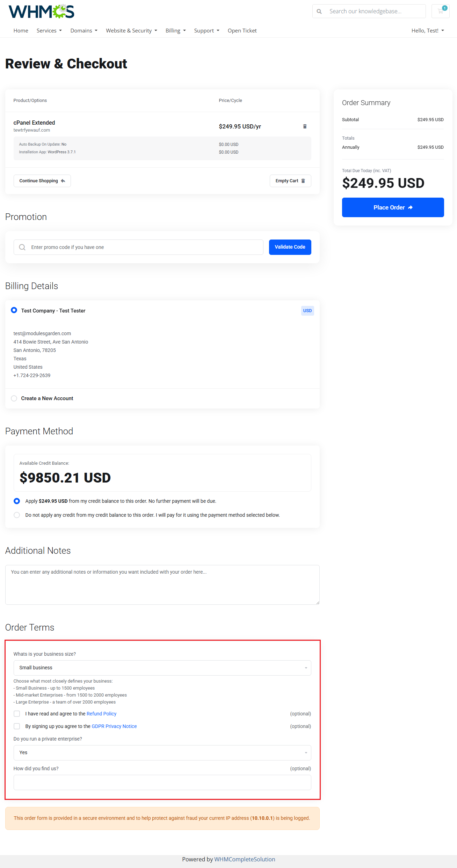Open the Website & Security menu

132,31
